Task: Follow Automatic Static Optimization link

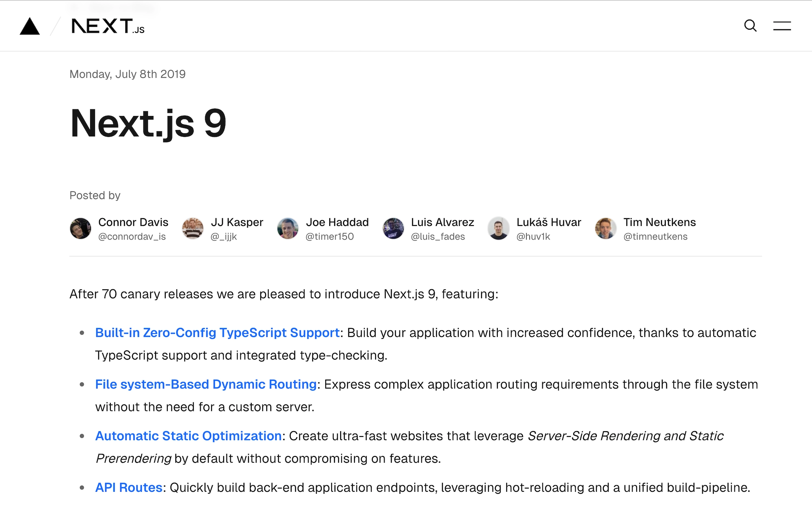Action: 188,436
